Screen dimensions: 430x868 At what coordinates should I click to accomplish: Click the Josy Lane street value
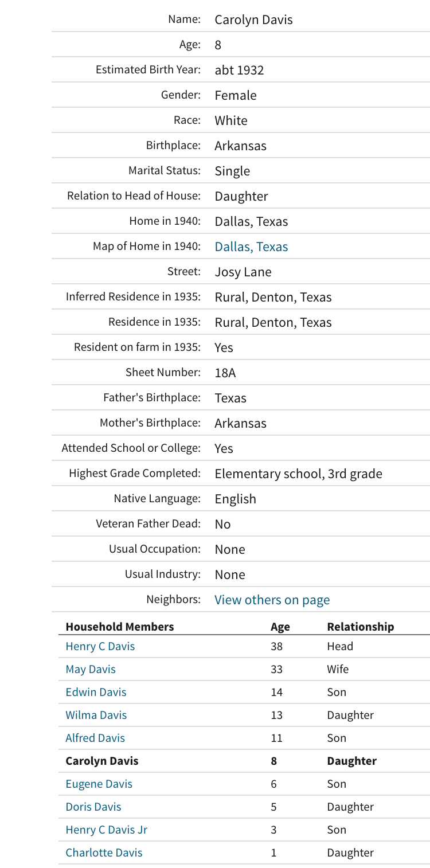pyautogui.click(x=243, y=272)
